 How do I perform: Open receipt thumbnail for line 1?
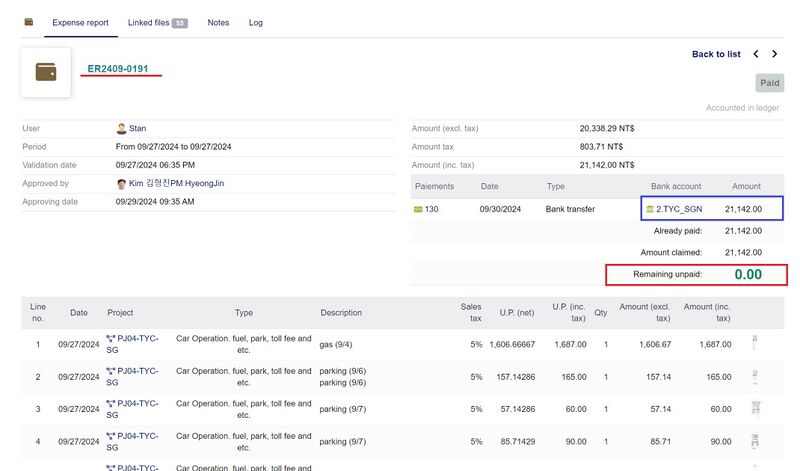(756, 344)
